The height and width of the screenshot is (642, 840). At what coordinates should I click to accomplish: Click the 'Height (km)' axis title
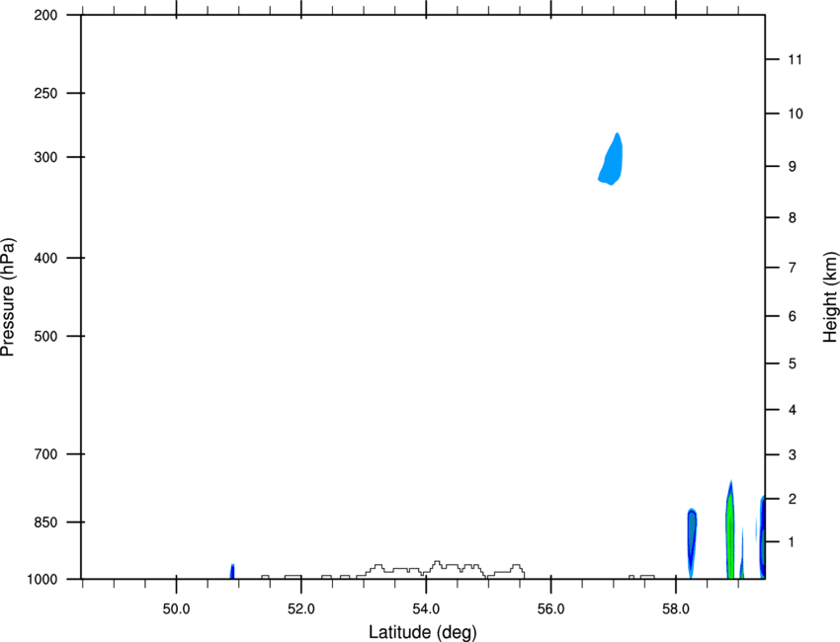(x=830, y=296)
